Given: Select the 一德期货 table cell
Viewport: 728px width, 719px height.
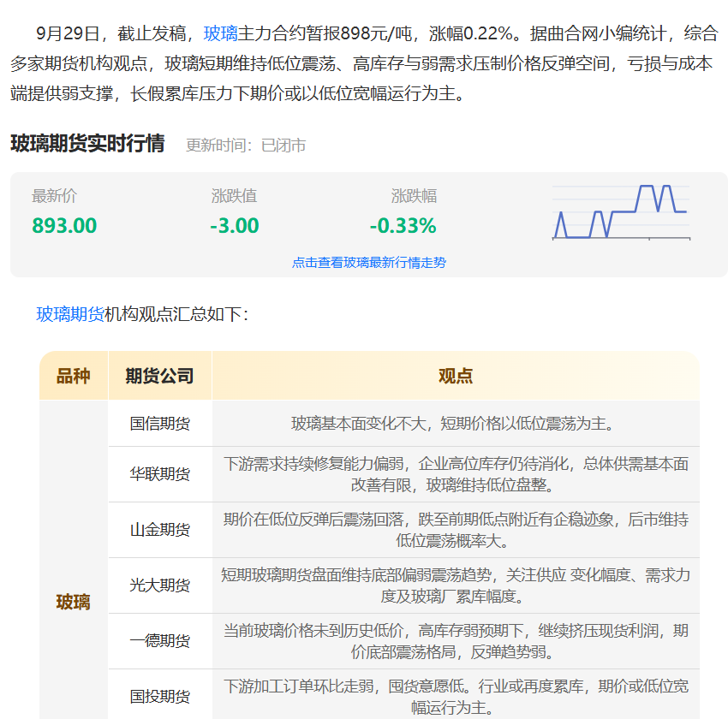Looking at the screenshot, I should click(159, 641).
